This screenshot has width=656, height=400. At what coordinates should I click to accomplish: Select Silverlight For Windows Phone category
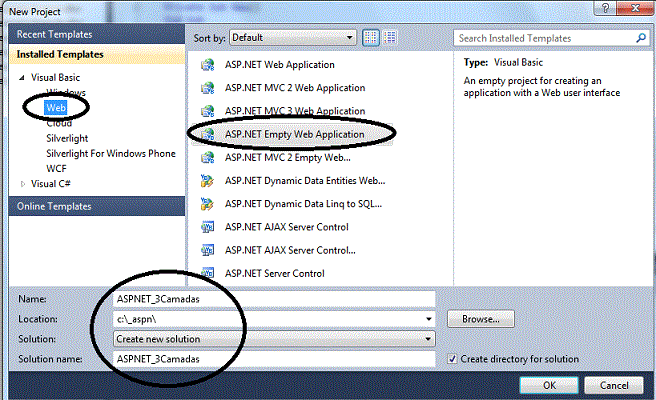pyautogui.click(x=111, y=154)
